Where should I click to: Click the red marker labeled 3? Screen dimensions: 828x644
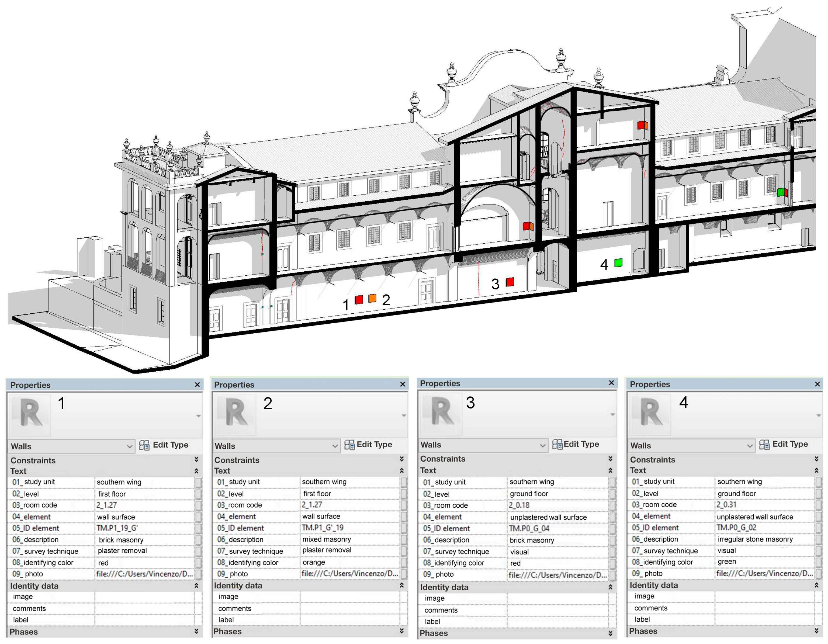click(510, 282)
